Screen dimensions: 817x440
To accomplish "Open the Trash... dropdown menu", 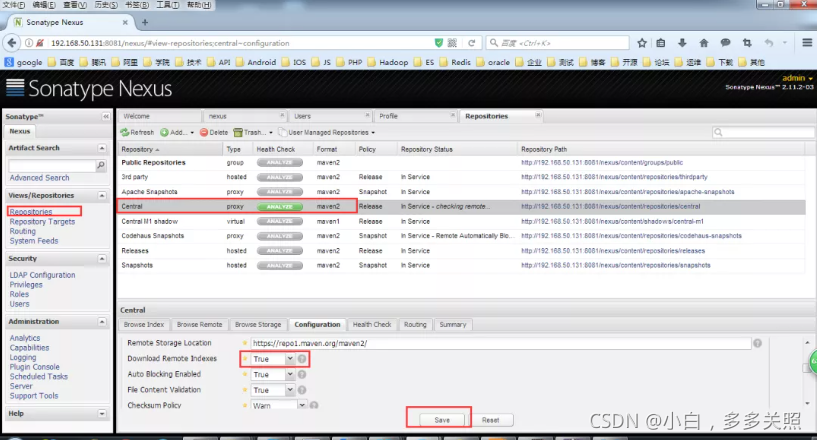I will click(253, 132).
